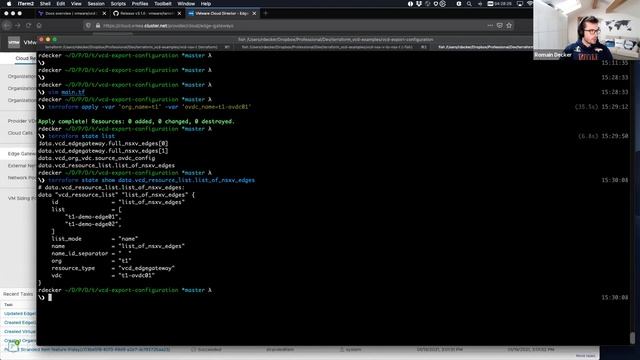Reload the browser page
This screenshot has height=360, width=640.
(28, 25)
